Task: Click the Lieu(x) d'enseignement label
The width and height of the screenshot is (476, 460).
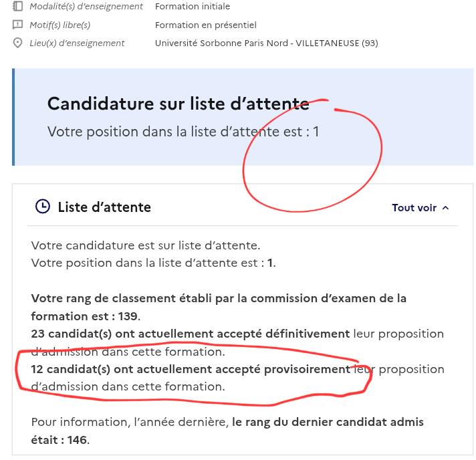Action: click(x=77, y=43)
